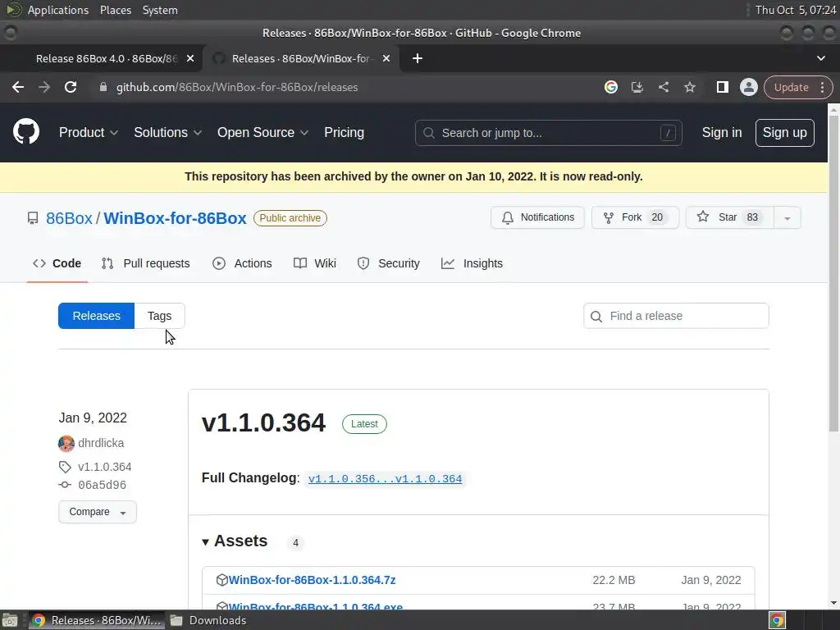Screen dimensions: 840x630
Task: Collapse the Assets section
Action: 234,541
